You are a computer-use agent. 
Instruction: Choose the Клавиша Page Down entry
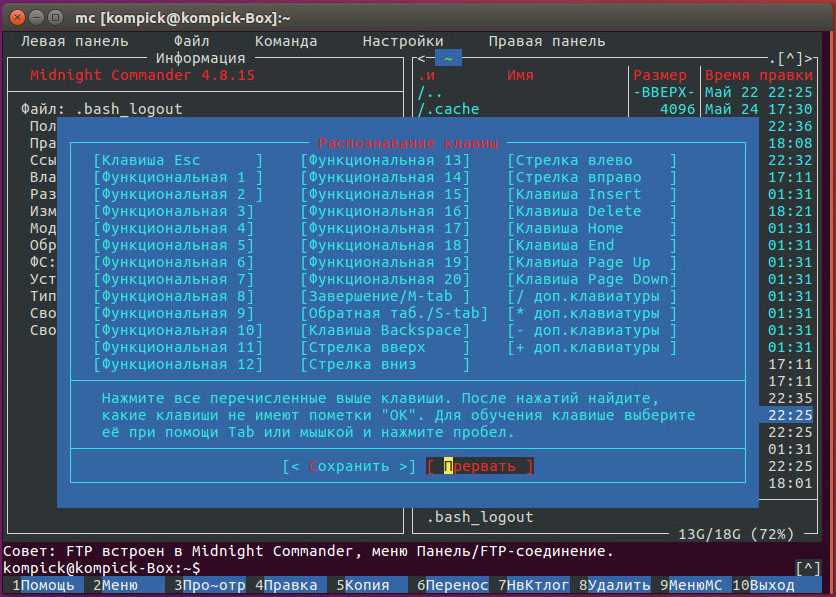click(592, 279)
